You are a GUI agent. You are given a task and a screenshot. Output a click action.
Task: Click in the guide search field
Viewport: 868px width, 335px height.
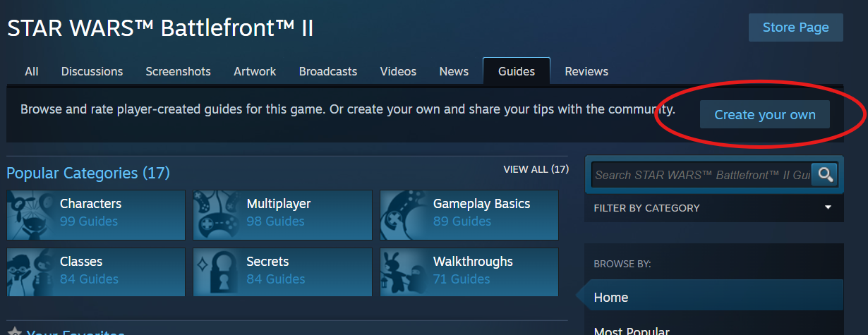point(701,174)
